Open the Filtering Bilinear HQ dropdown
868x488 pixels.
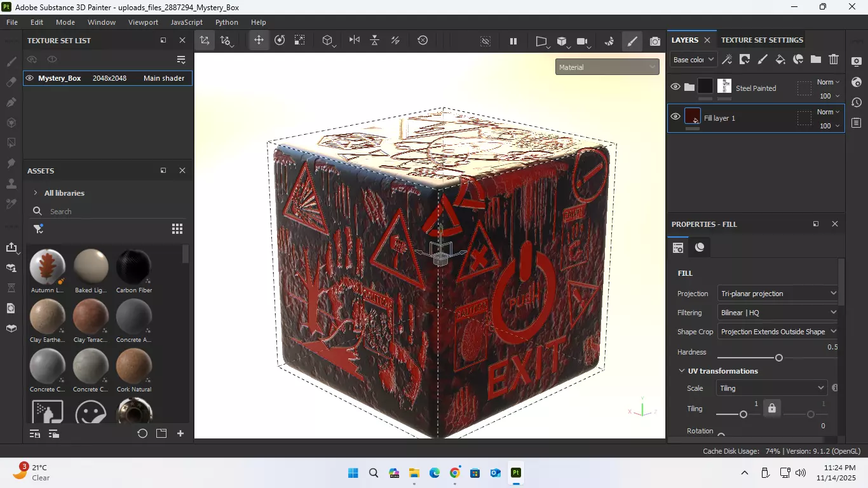coord(778,313)
